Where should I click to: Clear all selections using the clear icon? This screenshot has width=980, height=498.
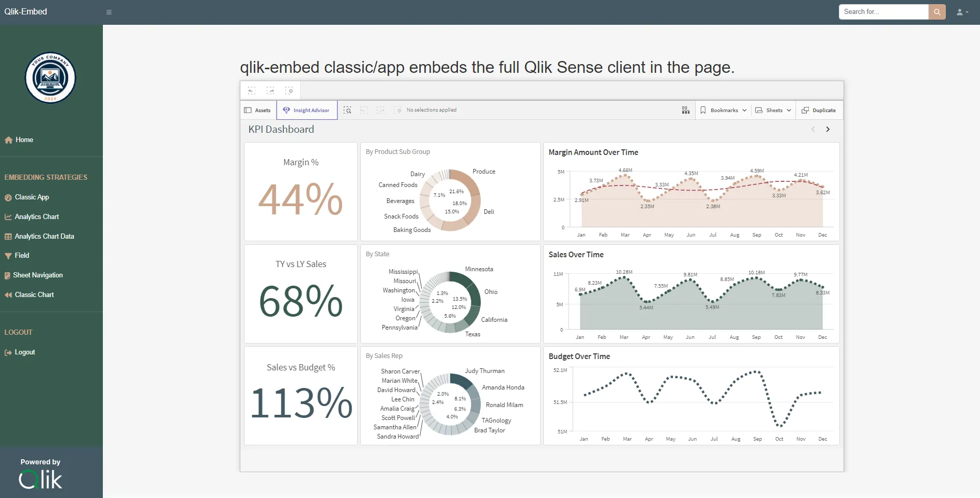[397, 110]
